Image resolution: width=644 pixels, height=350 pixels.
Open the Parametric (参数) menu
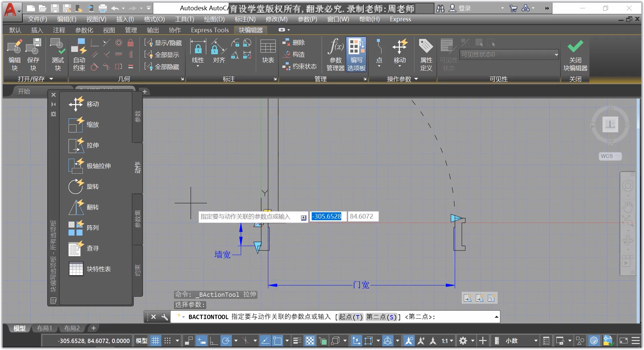tap(307, 19)
